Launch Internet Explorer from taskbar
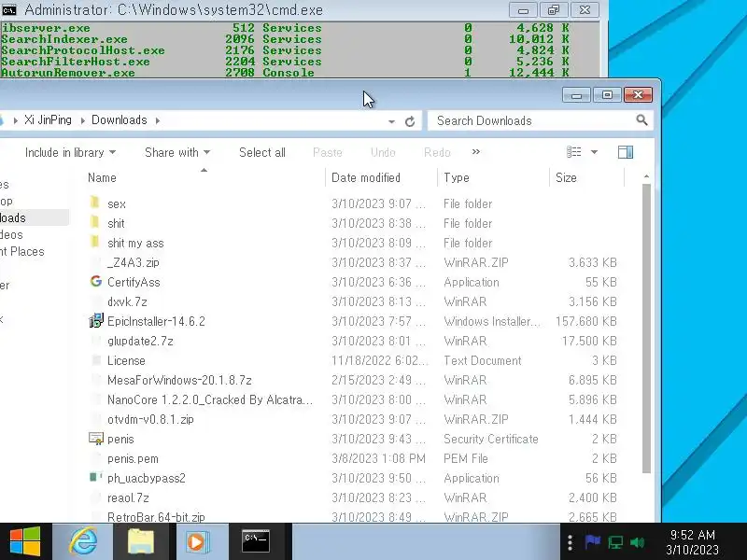The image size is (747, 560). point(83,541)
